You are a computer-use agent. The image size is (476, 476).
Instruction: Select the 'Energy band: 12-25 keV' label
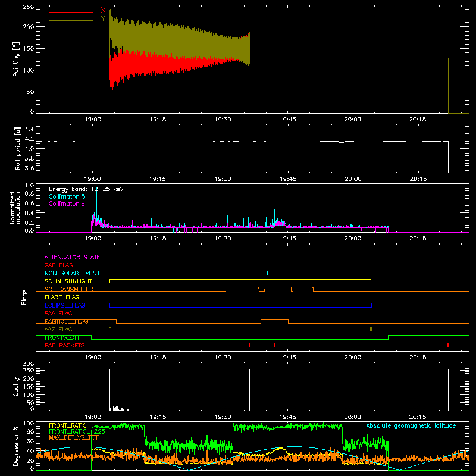click(x=86, y=189)
